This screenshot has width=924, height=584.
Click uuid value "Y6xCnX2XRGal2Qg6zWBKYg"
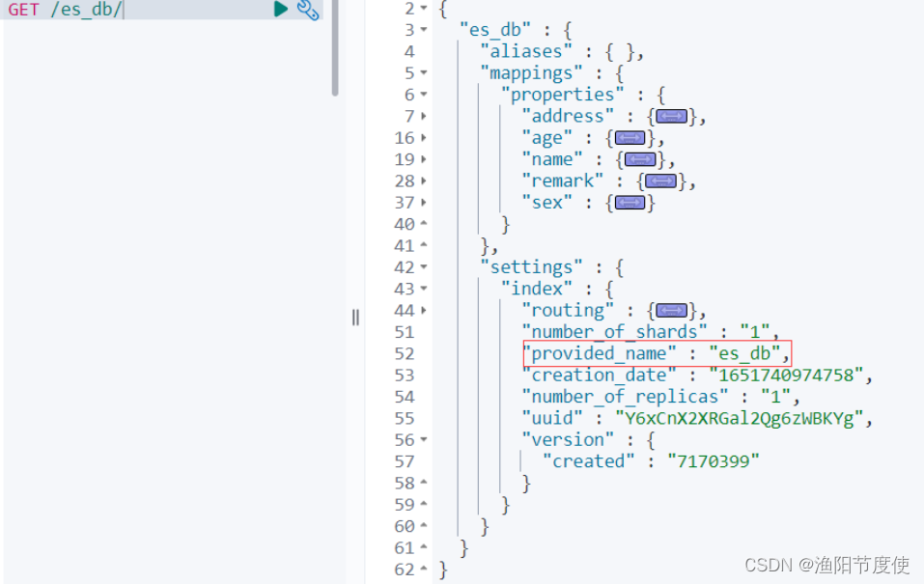[x=739, y=419]
